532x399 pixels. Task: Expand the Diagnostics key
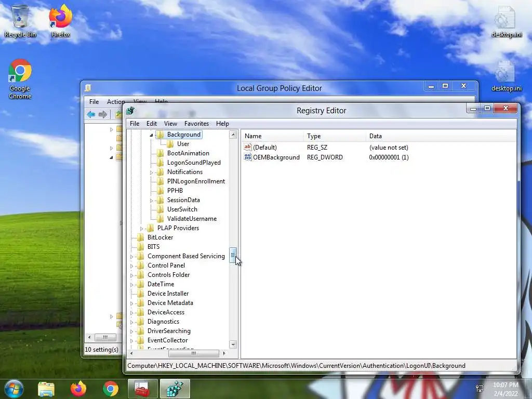[x=131, y=322]
